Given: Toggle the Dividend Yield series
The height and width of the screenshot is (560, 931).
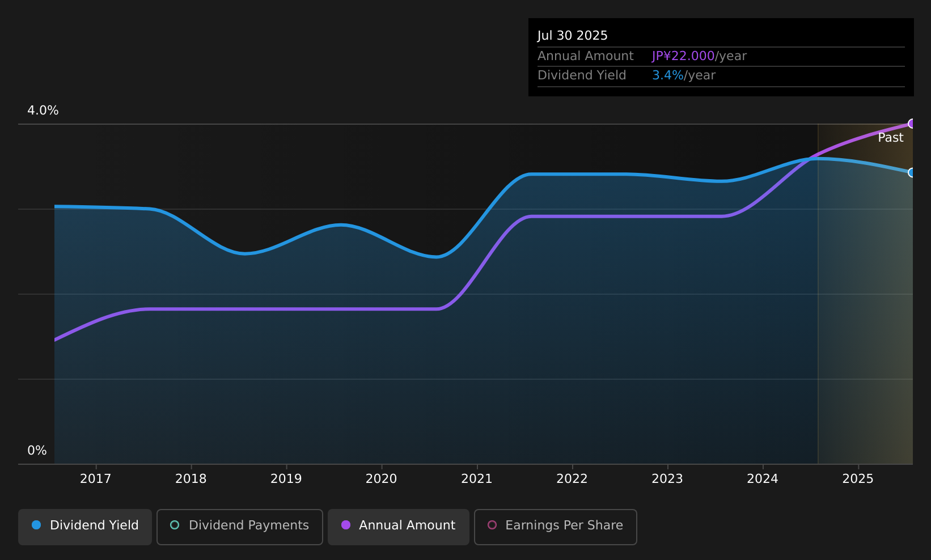Looking at the screenshot, I should click(x=85, y=527).
